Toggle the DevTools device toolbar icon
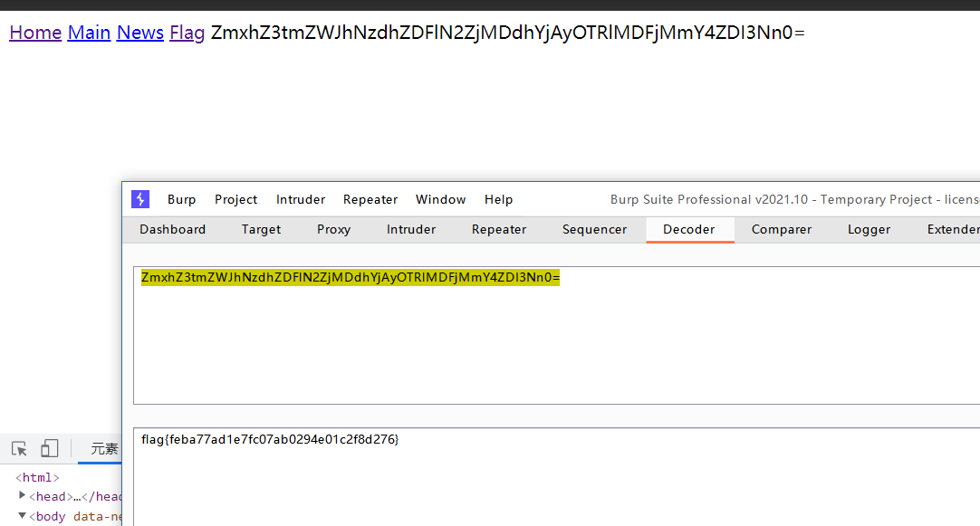Image resolution: width=980 pixels, height=526 pixels. coord(50,448)
